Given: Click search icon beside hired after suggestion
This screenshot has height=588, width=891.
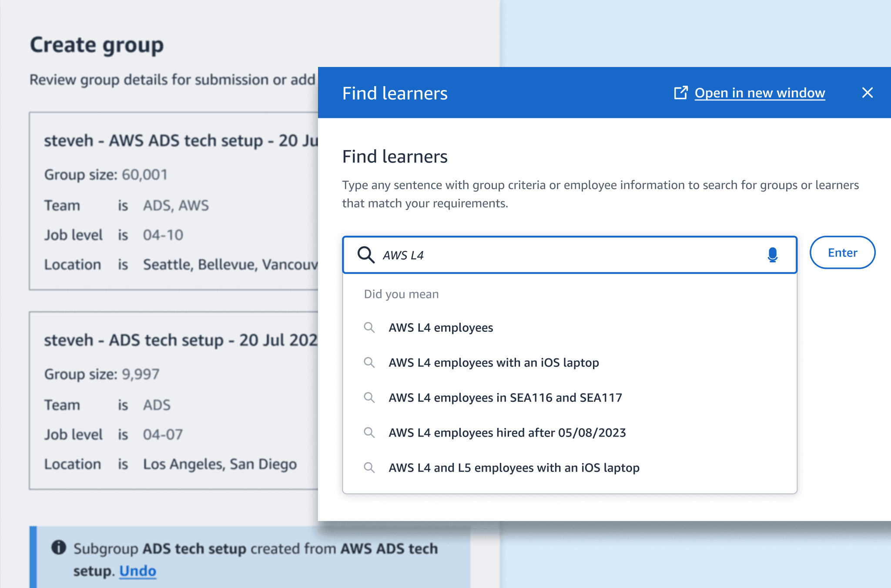Looking at the screenshot, I should pos(369,432).
